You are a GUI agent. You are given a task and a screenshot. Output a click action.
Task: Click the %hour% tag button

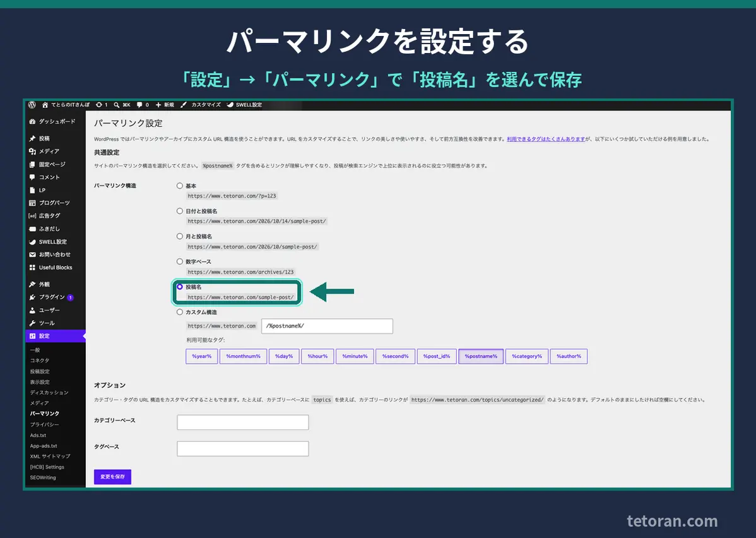[317, 356]
